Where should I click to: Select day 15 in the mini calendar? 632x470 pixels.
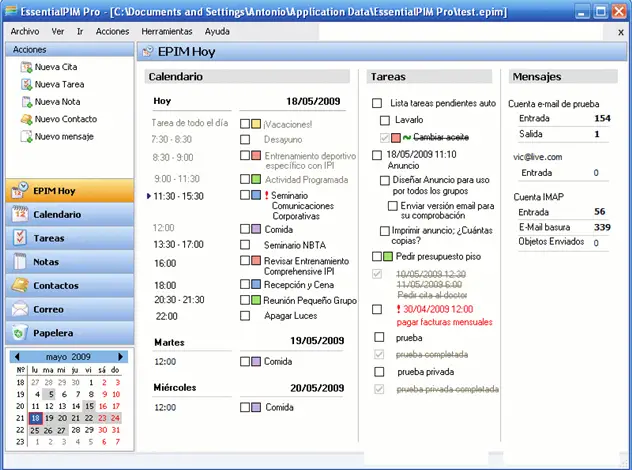click(x=89, y=406)
